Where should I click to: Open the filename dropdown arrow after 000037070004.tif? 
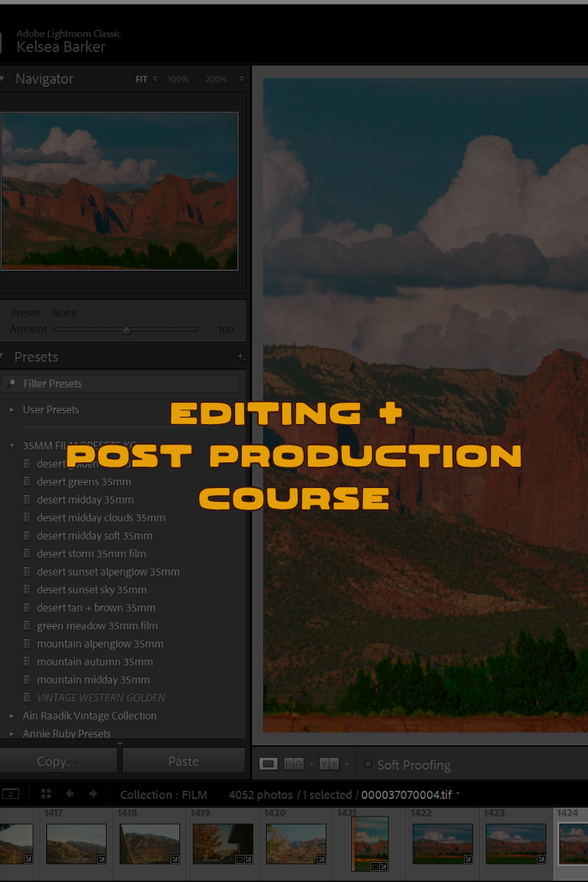tap(458, 794)
